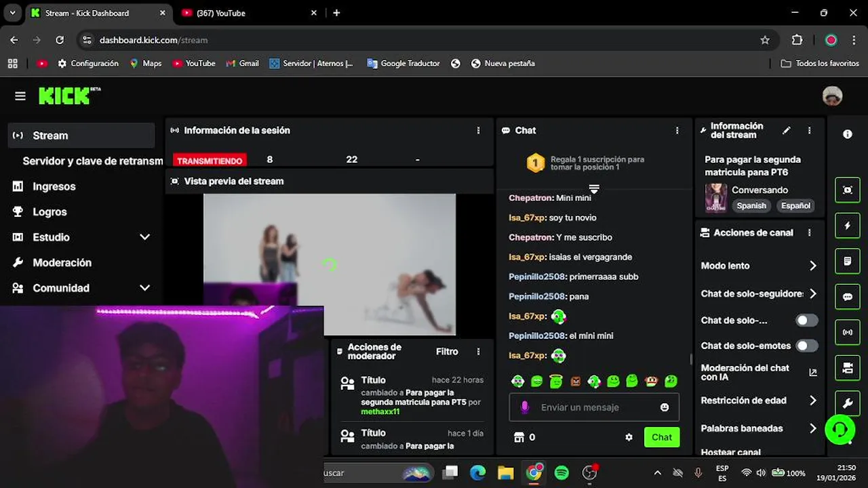Toggle the lightning bolt widget icon
The height and width of the screenshot is (488, 868).
[848, 226]
